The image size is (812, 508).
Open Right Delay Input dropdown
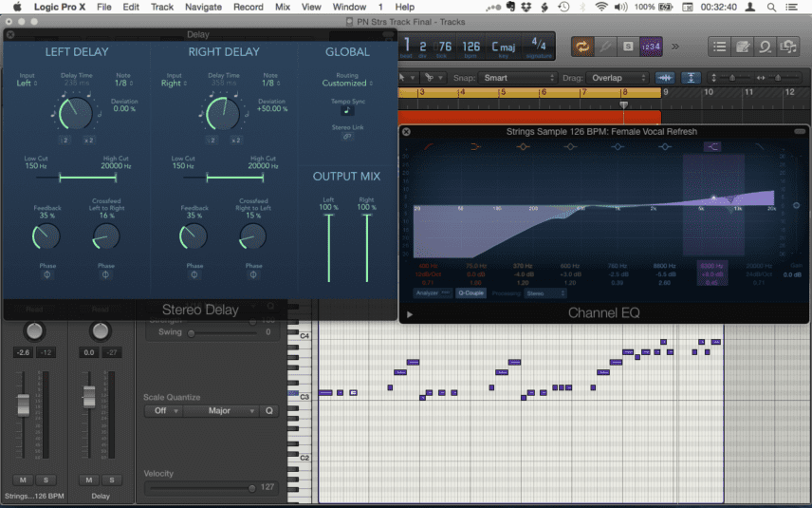[x=174, y=83]
